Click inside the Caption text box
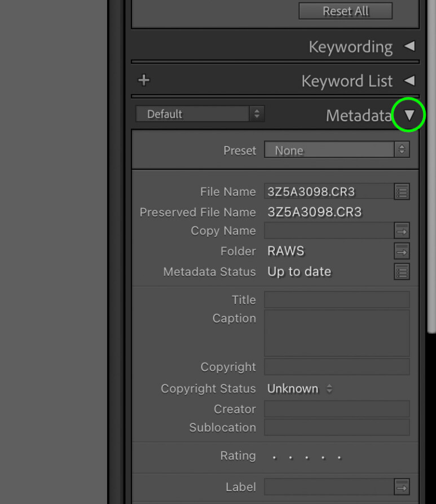 (x=336, y=334)
